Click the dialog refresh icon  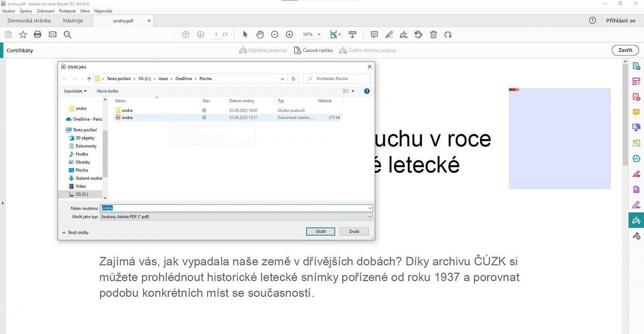tap(293, 79)
